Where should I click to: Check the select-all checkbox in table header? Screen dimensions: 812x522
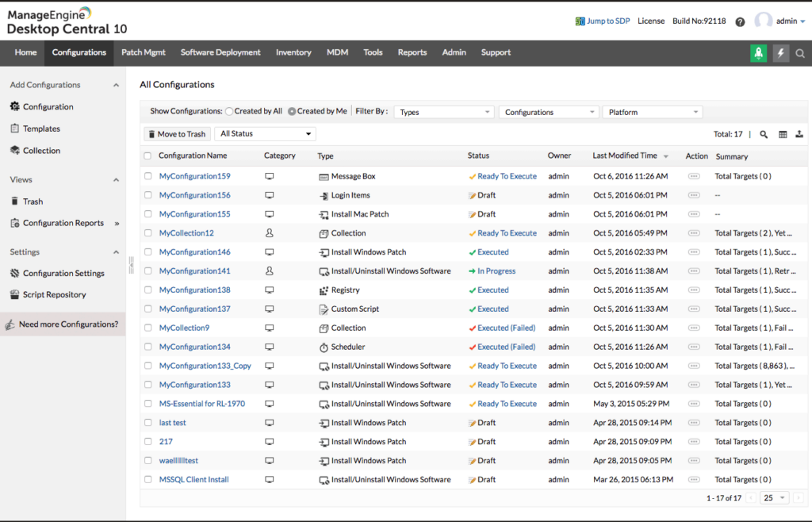(x=147, y=156)
